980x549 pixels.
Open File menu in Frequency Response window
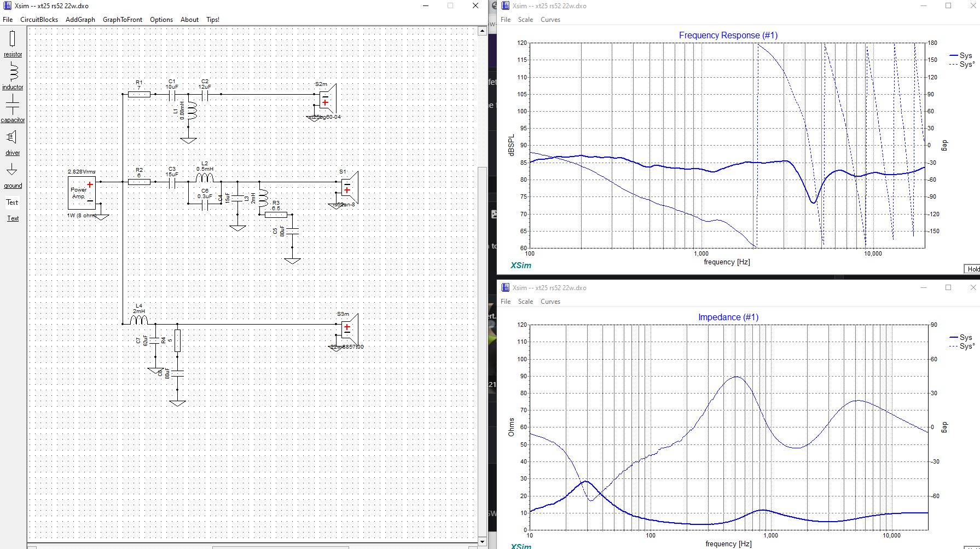(x=506, y=20)
